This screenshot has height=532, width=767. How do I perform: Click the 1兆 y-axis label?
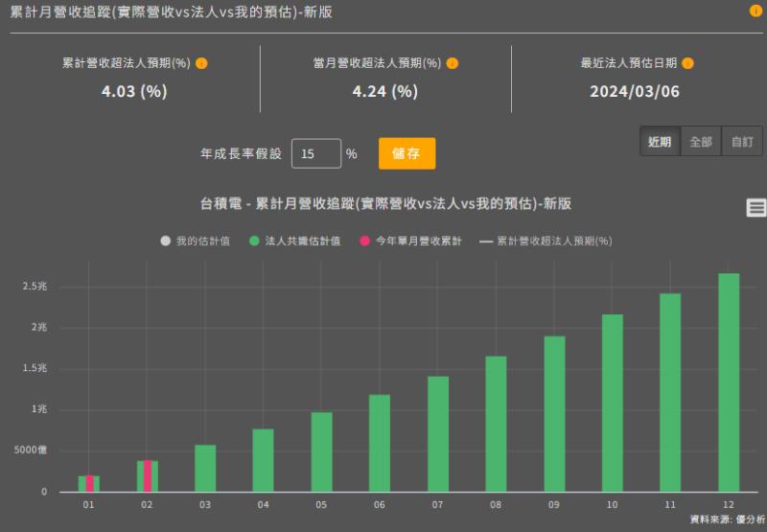pos(39,409)
